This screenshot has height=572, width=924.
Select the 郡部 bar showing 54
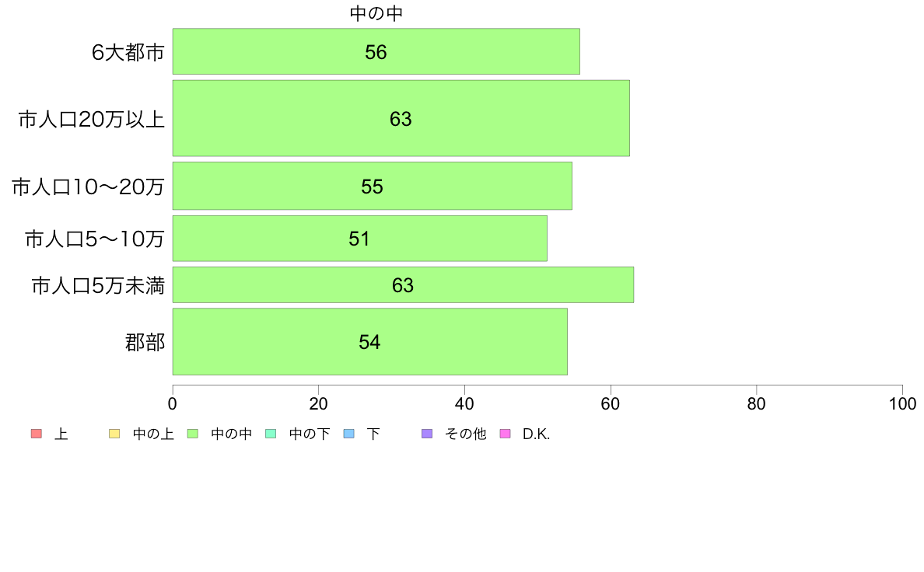(370, 341)
